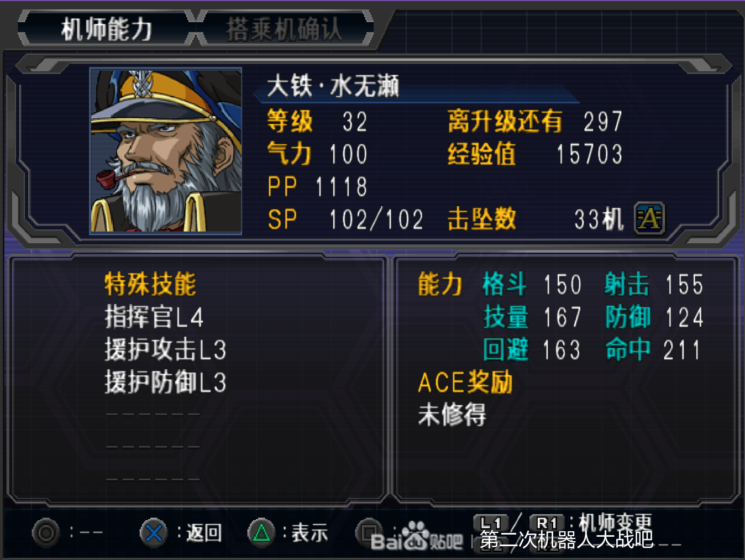745x560 pixels.
Task: Click the pilot portrait of 大铁·水无濑
Action: point(166,151)
